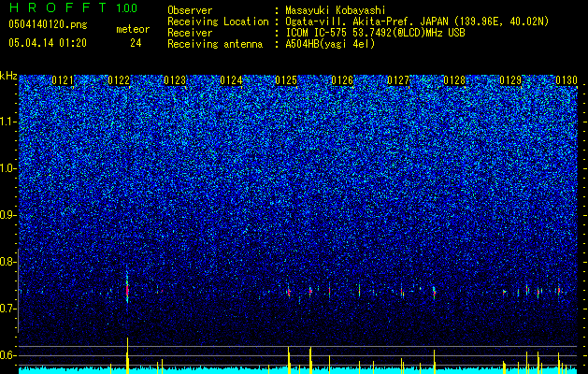Click the Observer label

[190, 10]
